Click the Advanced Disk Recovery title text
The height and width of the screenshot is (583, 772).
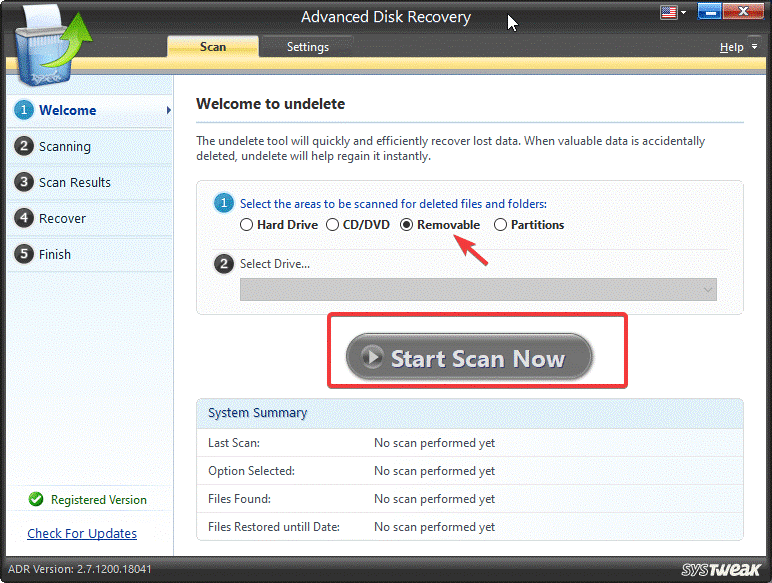386,17
